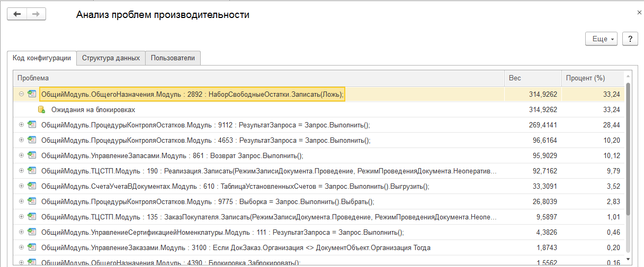The width and height of the screenshot is (644, 267).
Task: Expand the ТЦСТП line 190 row
Action: 21,171
